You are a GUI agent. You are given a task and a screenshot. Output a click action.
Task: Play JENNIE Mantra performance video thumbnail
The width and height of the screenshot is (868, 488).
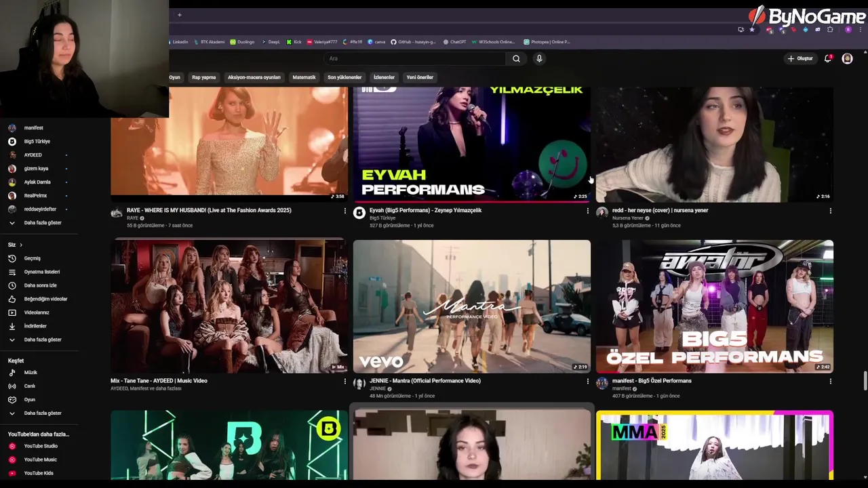coord(472,306)
